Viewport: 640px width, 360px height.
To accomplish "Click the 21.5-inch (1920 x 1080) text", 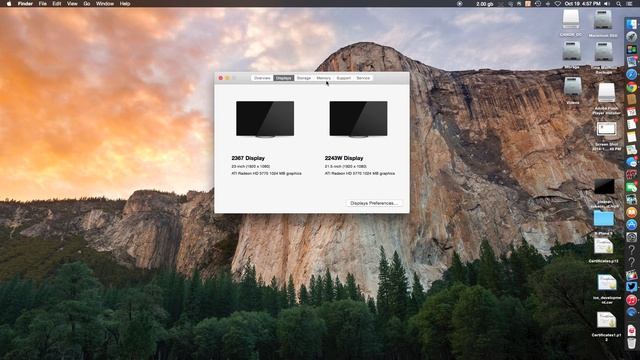I will point(346,167).
